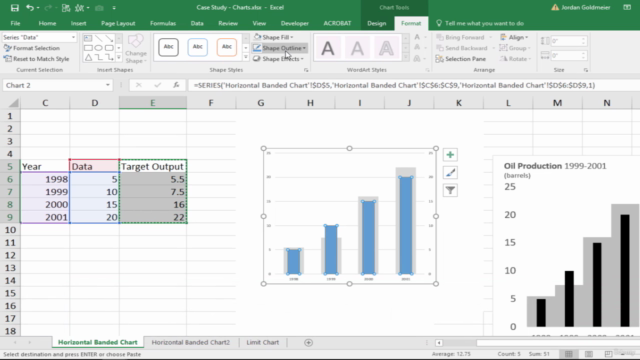Click the Chart Elements plus button
The height and width of the screenshot is (360, 640).
[x=450, y=155]
